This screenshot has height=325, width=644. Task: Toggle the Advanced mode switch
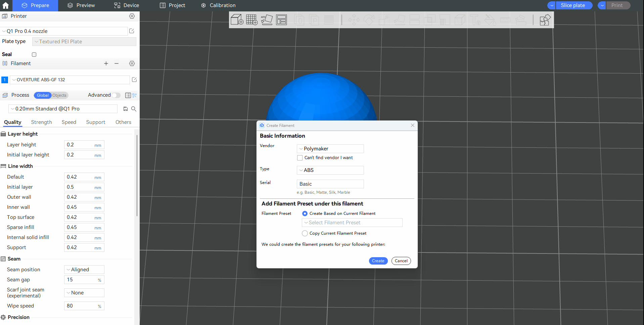[x=116, y=95]
